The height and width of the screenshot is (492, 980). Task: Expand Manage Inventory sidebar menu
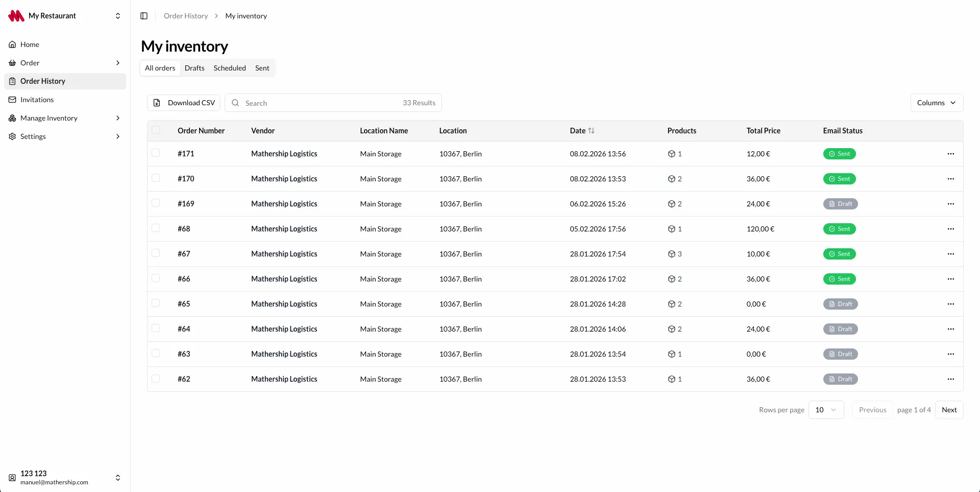point(65,118)
